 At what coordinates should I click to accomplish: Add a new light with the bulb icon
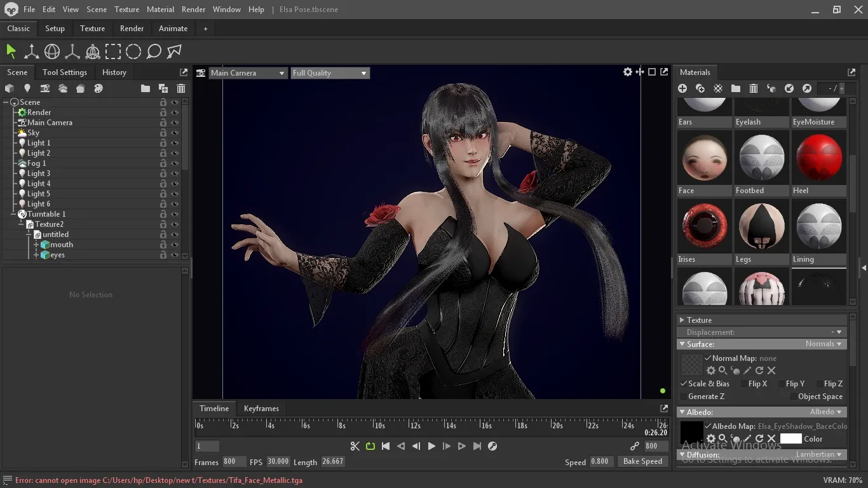[x=27, y=88]
